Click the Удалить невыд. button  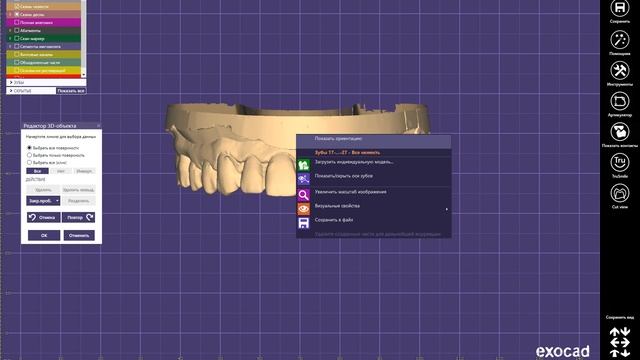tap(78, 190)
